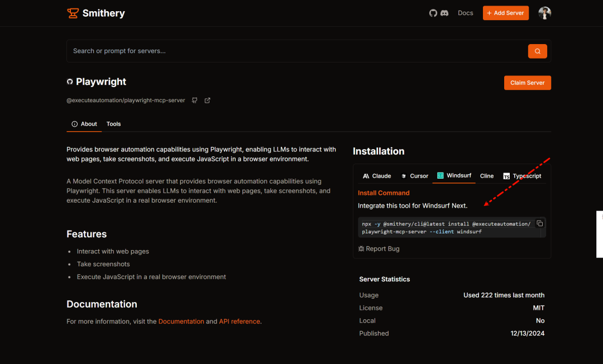This screenshot has height=364, width=603.
Task: Click the MIT license value
Action: click(x=538, y=308)
